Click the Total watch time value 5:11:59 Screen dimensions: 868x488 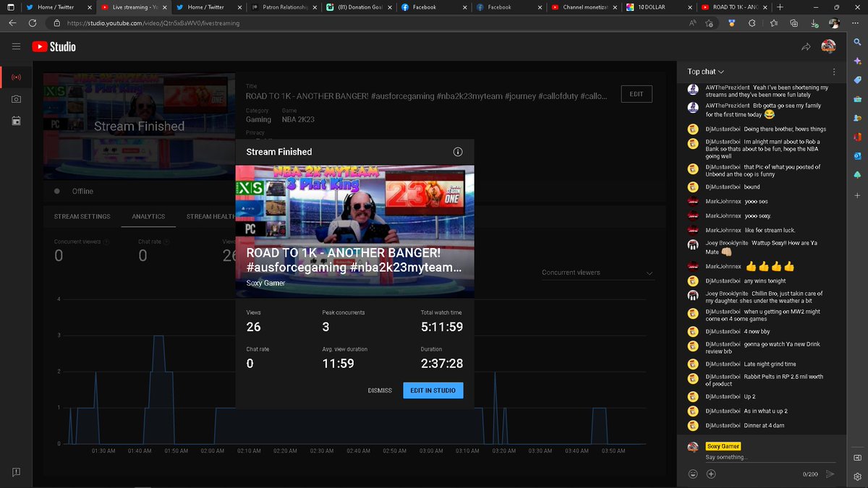(x=442, y=328)
